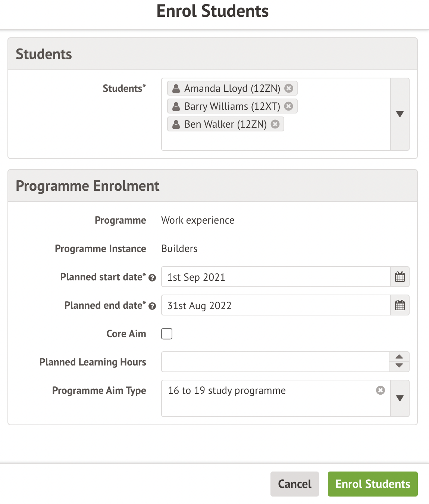Open calendar for Planned end date
The height and width of the screenshot is (504, 429).
(x=400, y=305)
